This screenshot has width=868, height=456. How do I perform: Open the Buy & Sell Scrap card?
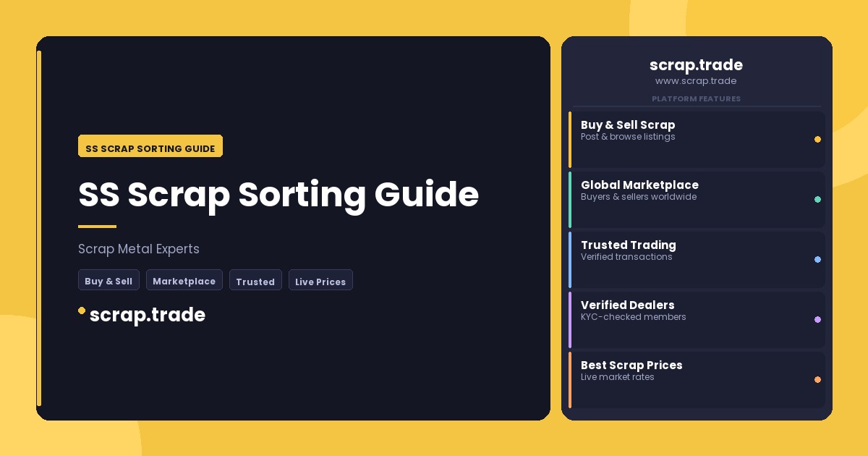[697, 139]
